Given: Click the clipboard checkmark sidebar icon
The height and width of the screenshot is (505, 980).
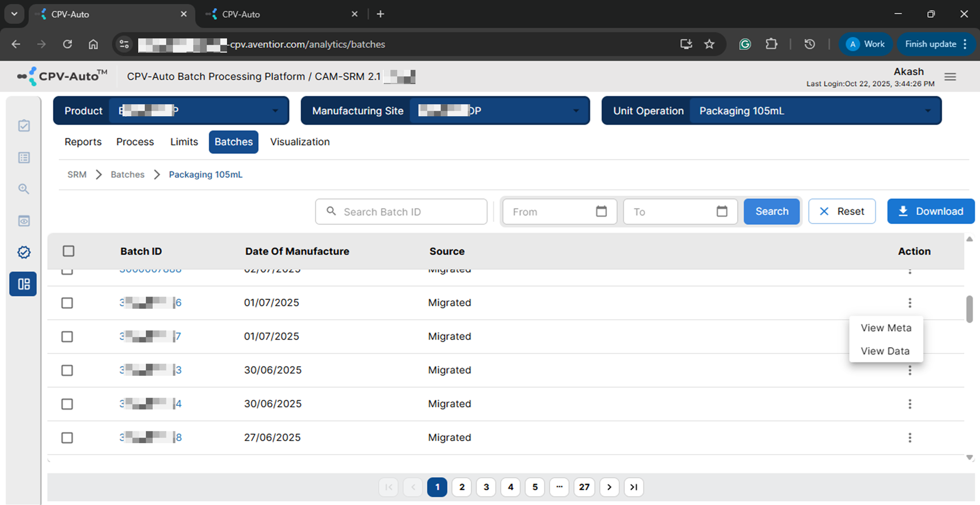Looking at the screenshot, I should [24, 126].
